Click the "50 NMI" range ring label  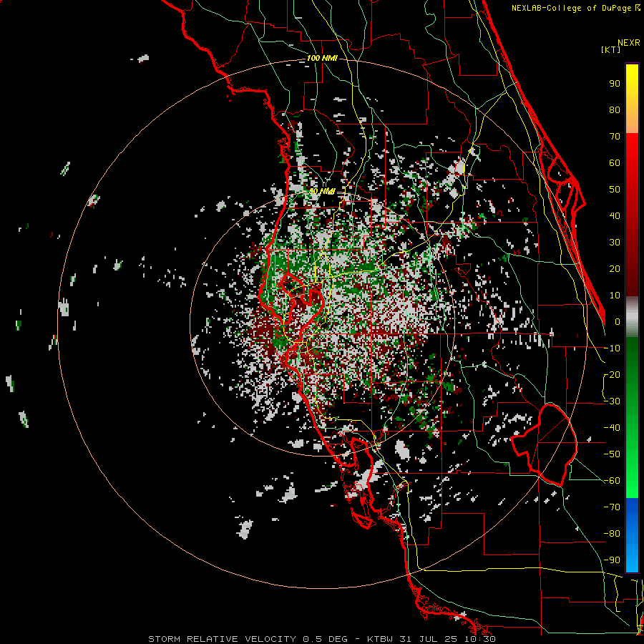pyautogui.click(x=322, y=191)
